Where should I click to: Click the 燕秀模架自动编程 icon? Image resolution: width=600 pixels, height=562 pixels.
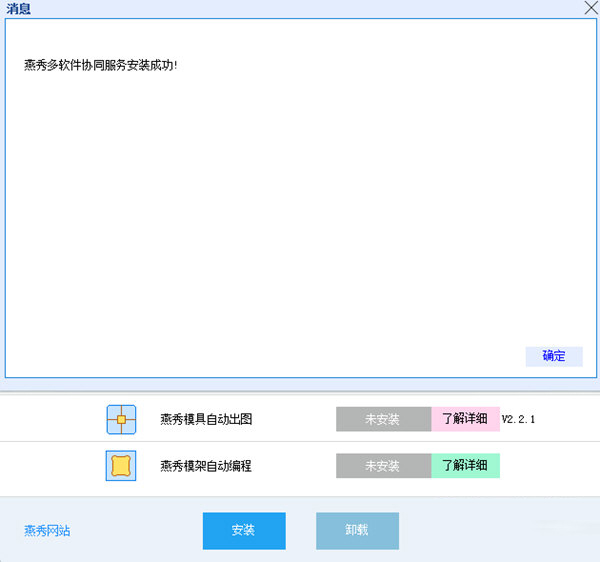tap(121, 466)
